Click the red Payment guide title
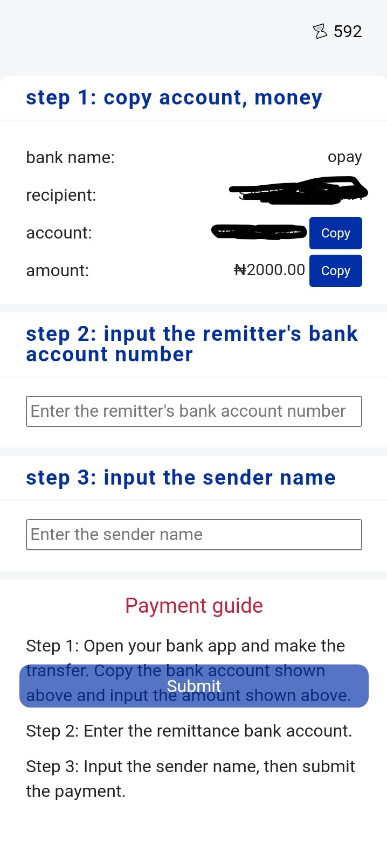 [193, 606]
